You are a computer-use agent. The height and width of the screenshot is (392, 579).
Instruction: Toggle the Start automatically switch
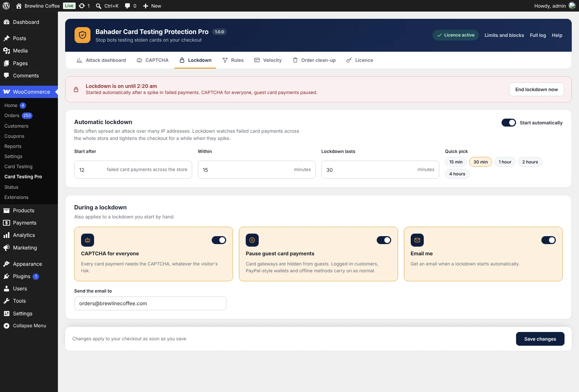509,123
